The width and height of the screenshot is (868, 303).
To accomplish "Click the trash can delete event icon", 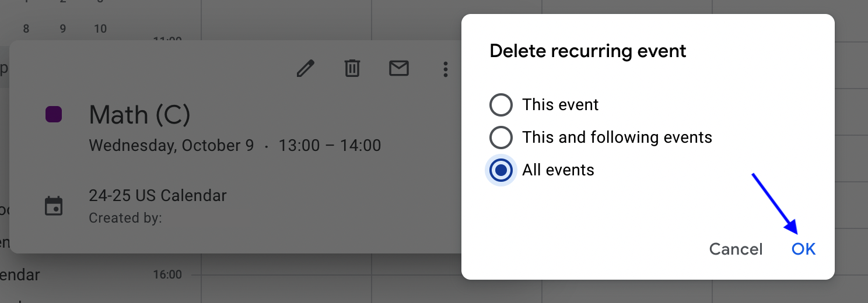I will [352, 69].
